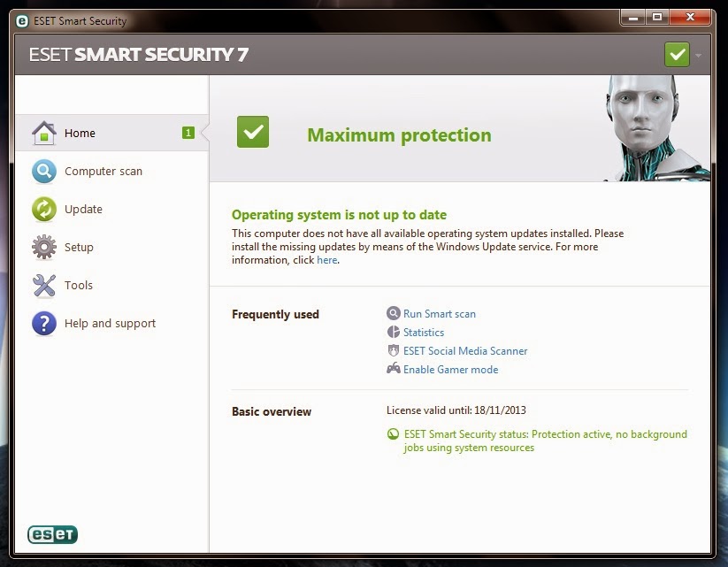Click the Run Smart scan link
The image size is (728, 567).
click(440, 314)
